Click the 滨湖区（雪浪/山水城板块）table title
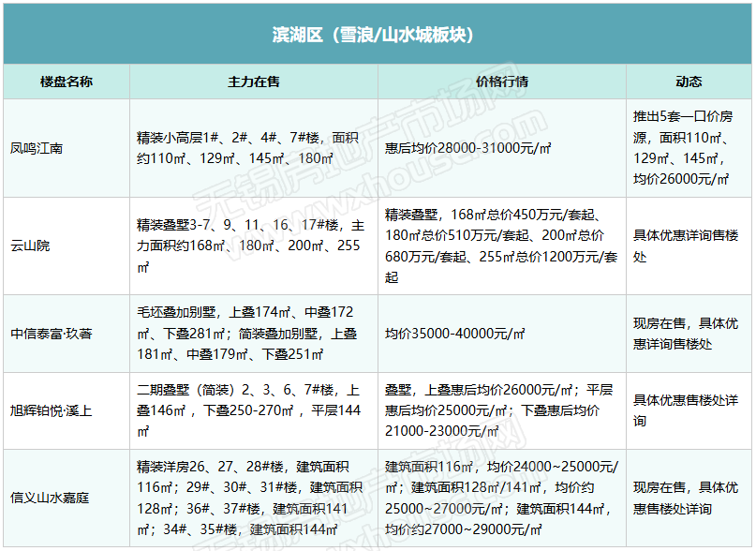Image resolution: width=756 pixels, height=551 pixels. (x=378, y=35)
